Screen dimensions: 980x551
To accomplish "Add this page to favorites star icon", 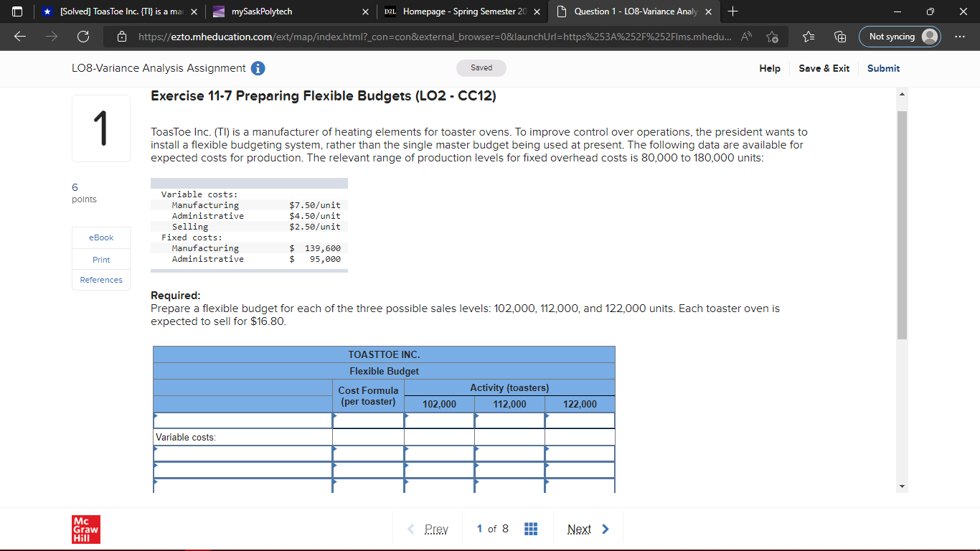I will click(773, 37).
